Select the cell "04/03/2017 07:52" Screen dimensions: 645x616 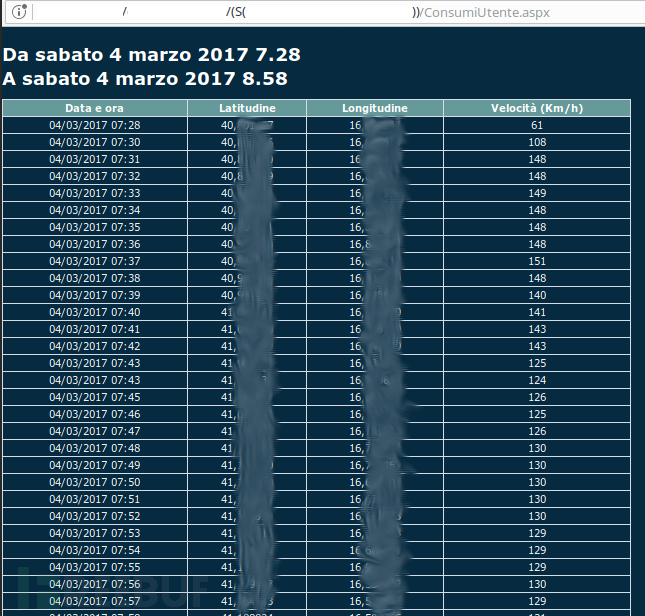coord(95,516)
